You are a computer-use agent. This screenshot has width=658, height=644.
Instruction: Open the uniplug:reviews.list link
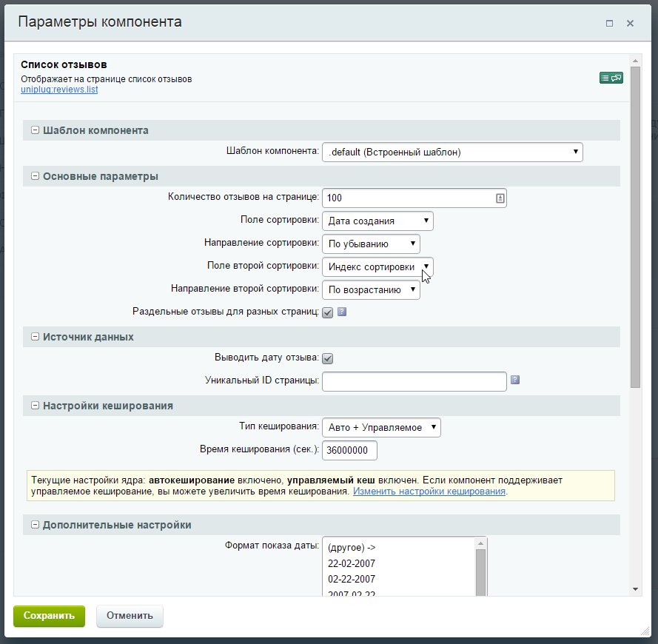pos(60,89)
